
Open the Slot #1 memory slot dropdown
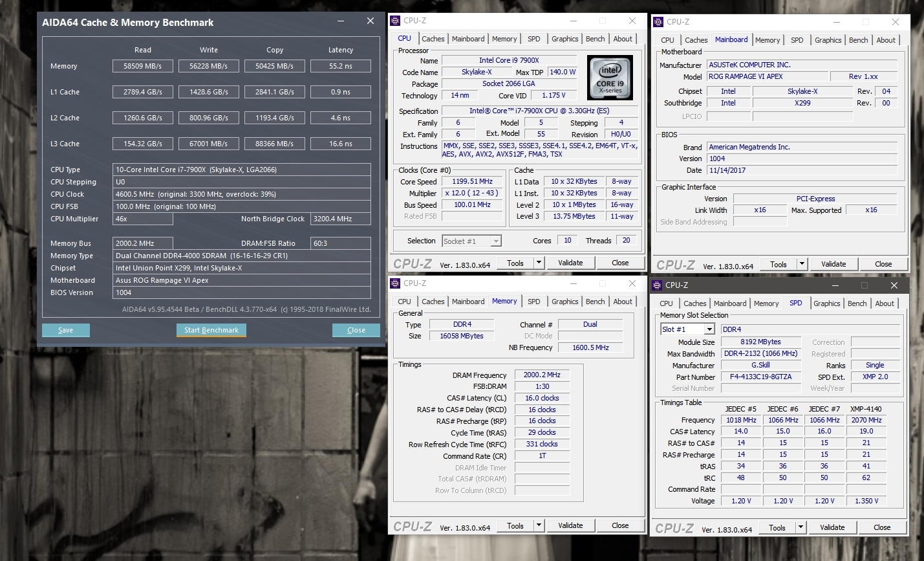point(709,329)
